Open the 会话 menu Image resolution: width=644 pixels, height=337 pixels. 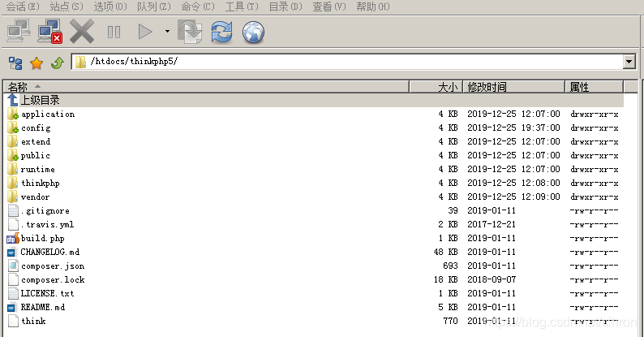[23, 6]
